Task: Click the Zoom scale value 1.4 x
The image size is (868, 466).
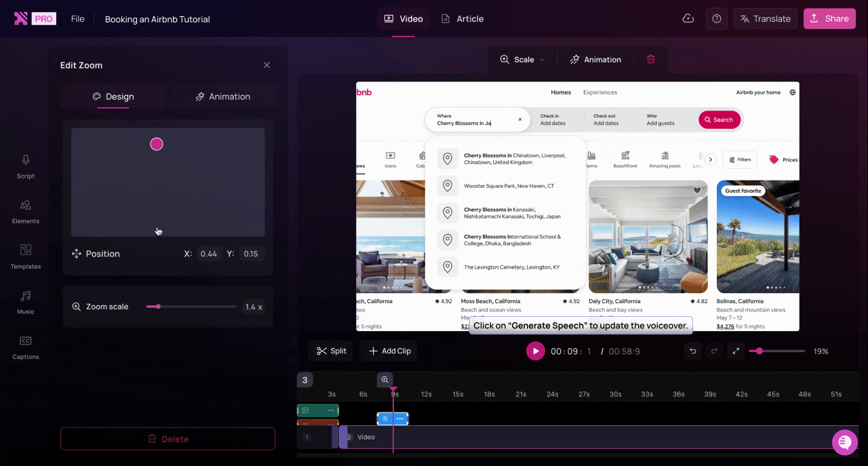Action: pos(254,307)
